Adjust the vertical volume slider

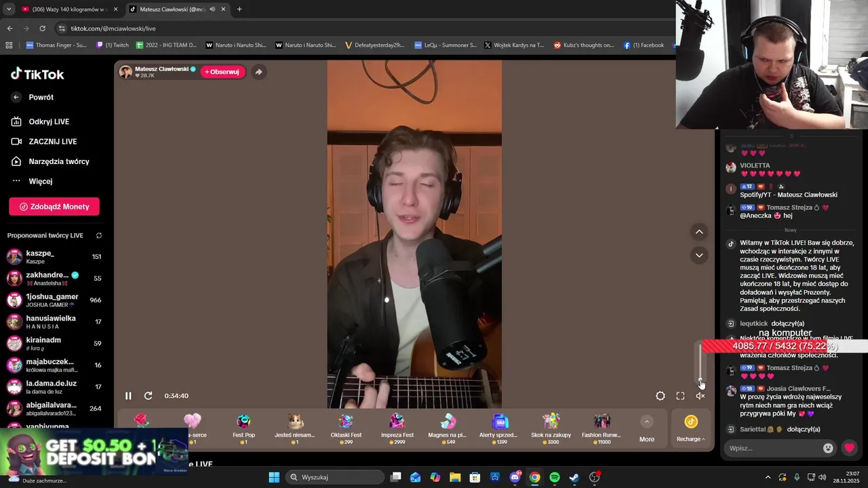pos(701,363)
